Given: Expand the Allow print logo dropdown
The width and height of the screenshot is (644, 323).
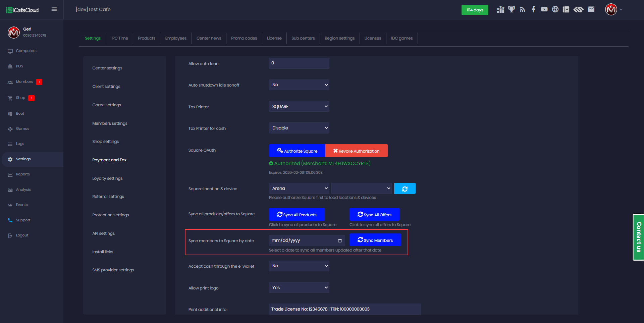Looking at the screenshot, I should click(299, 288).
